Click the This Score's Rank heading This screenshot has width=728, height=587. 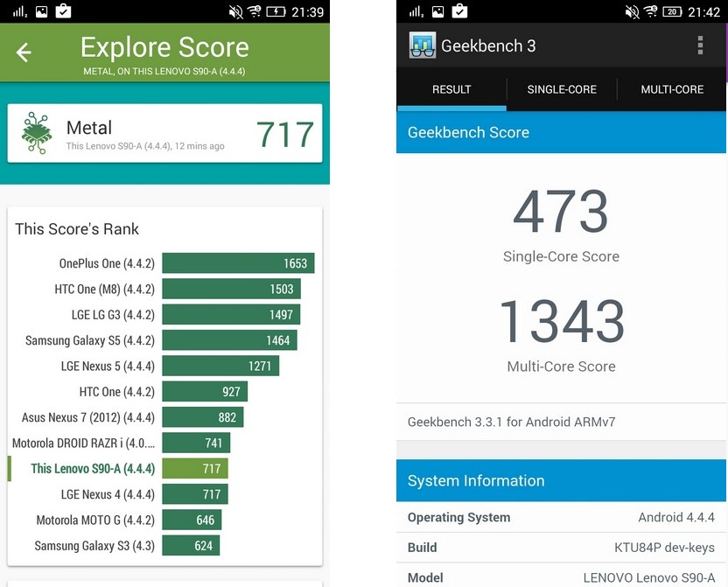click(77, 229)
